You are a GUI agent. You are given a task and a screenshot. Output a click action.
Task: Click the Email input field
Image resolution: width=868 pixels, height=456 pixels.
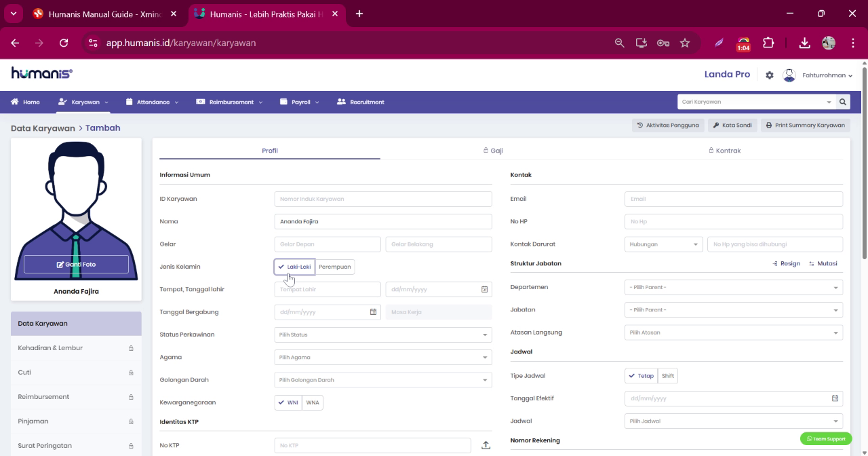click(734, 199)
